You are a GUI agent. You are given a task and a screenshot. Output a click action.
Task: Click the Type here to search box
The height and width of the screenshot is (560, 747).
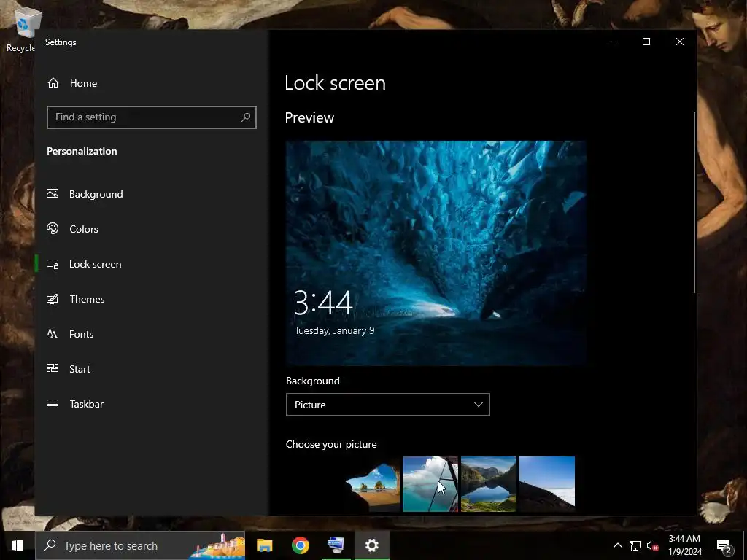pos(140,545)
